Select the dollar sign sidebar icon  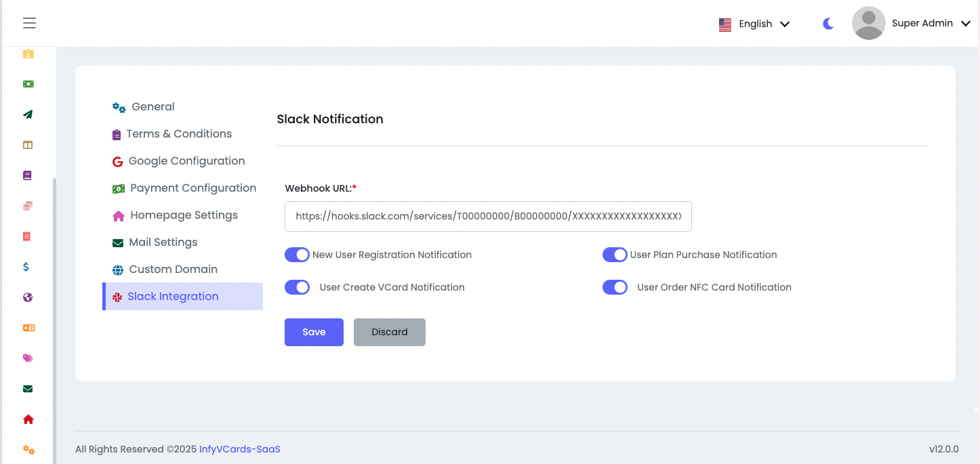28,266
